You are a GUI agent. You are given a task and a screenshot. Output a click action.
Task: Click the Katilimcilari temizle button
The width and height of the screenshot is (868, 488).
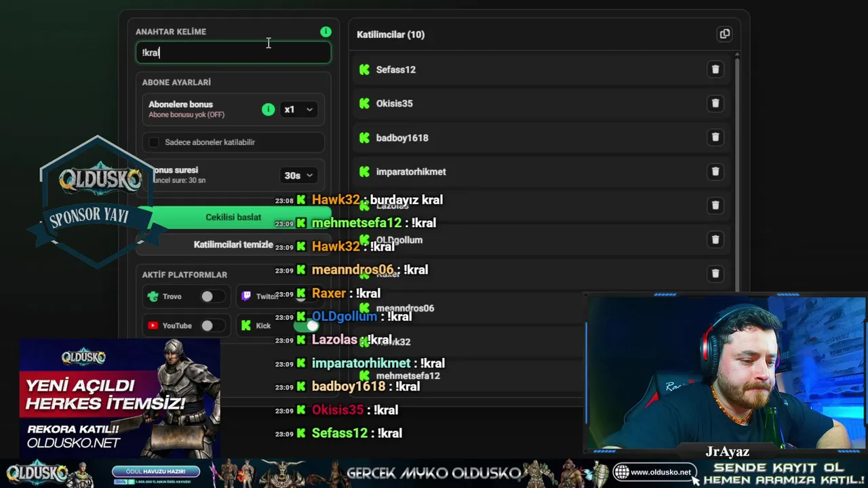coord(233,245)
